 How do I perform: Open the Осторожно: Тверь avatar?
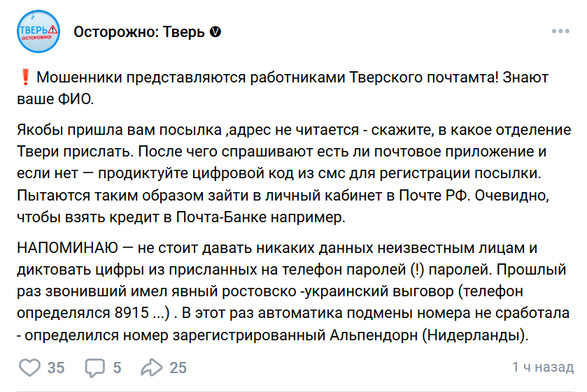(39, 32)
